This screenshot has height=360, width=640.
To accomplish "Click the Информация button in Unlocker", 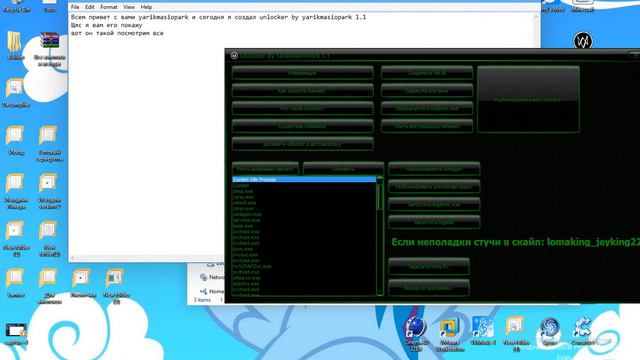I will click(x=302, y=73).
